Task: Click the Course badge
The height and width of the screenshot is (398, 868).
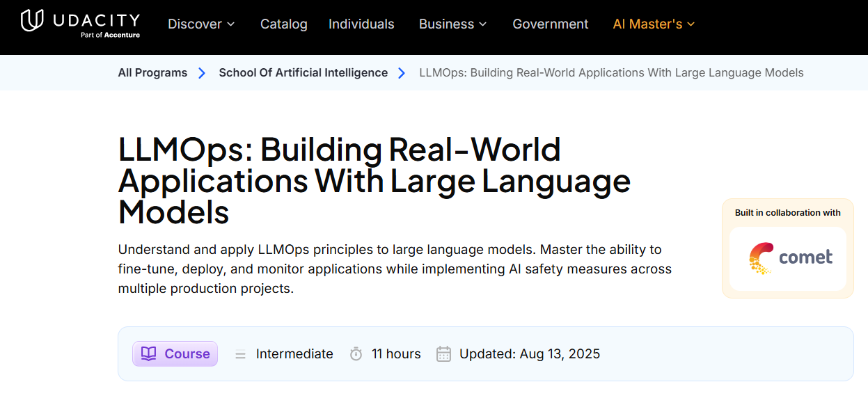Action: click(175, 353)
